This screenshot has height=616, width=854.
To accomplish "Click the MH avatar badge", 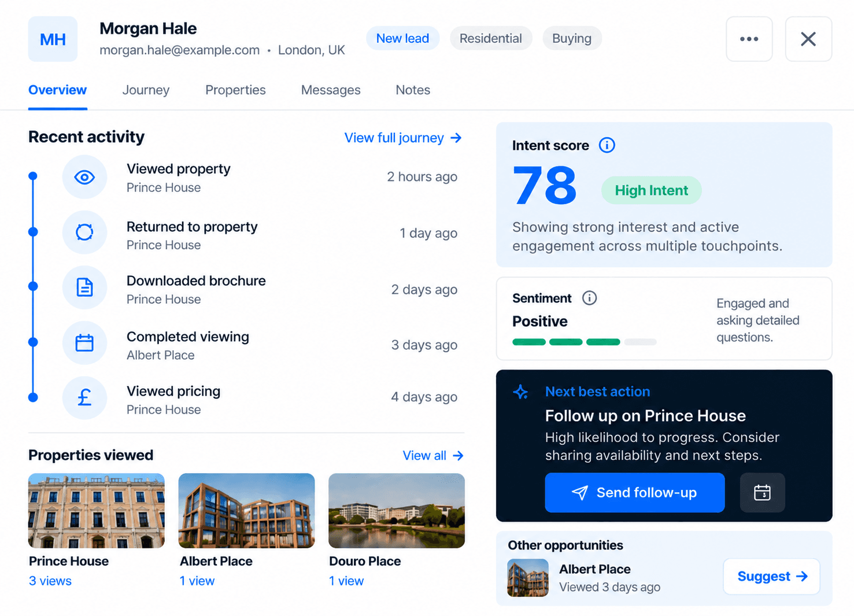I will [x=53, y=39].
